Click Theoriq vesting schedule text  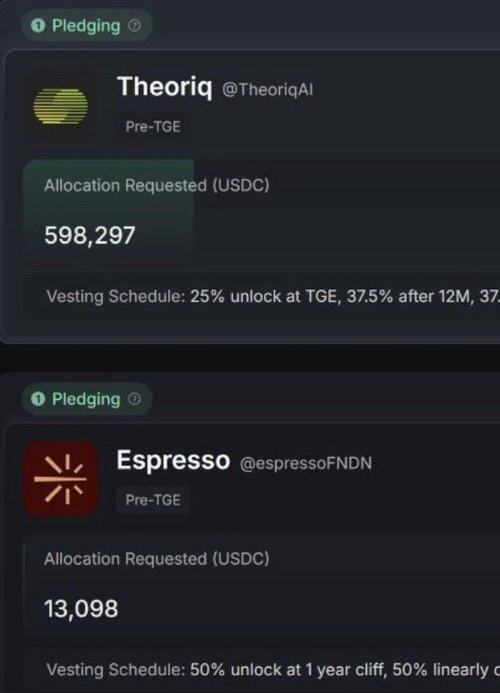coord(273,296)
